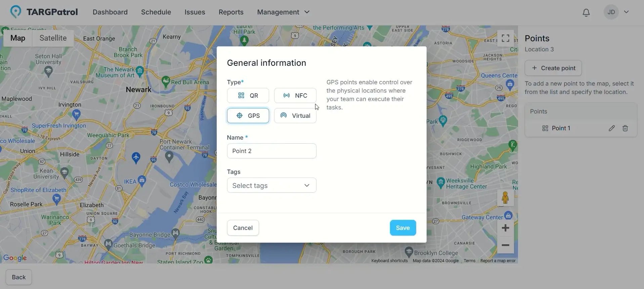Expand the Management menu
The width and height of the screenshot is (644, 289).
283,12
